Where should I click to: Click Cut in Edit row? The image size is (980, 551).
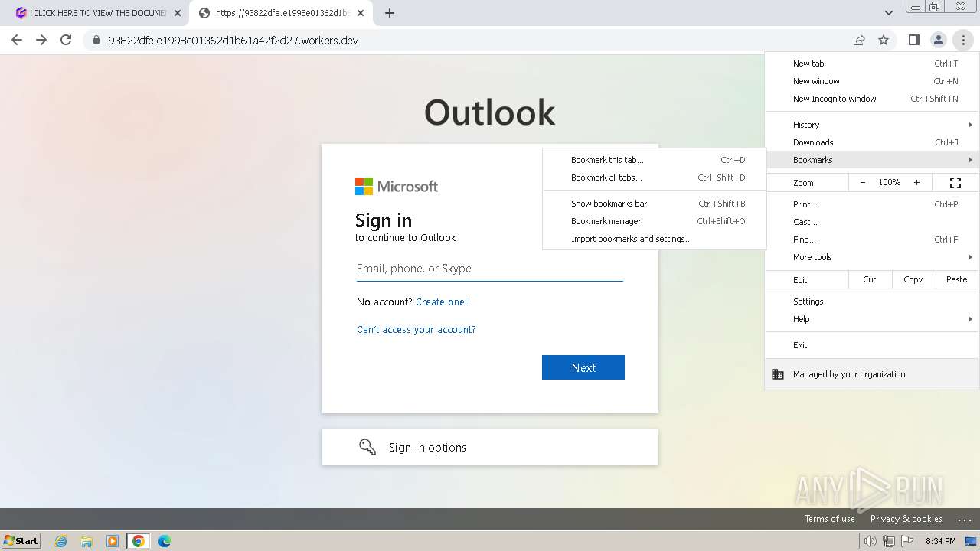click(x=870, y=279)
